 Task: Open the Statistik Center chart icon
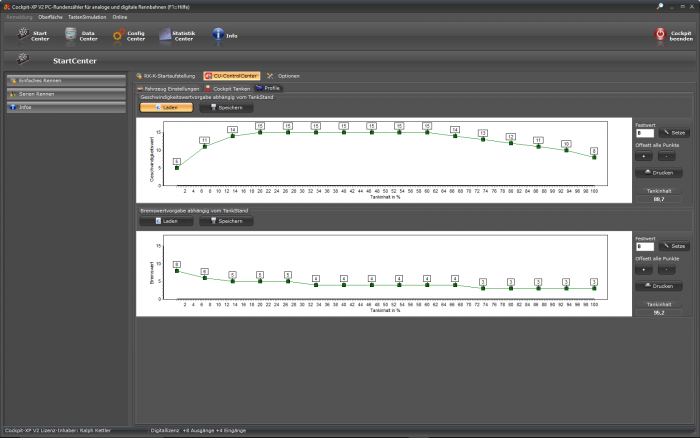coord(166,35)
